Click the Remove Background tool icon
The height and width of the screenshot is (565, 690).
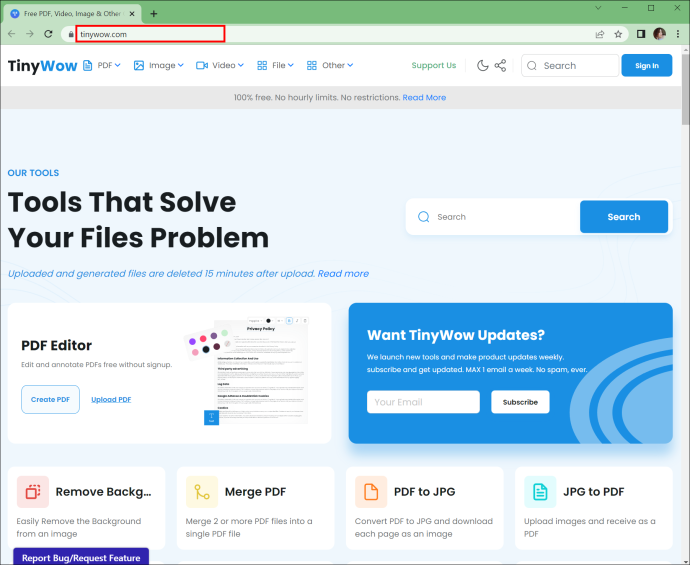[x=33, y=492]
